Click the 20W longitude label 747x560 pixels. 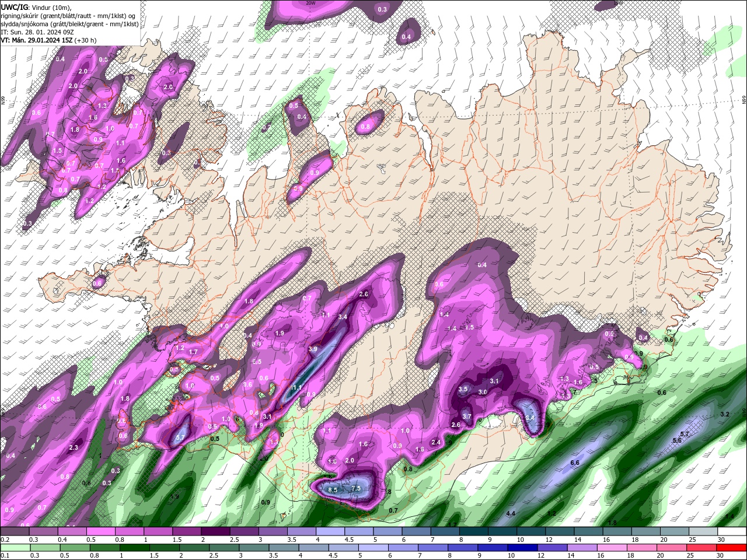310,3
